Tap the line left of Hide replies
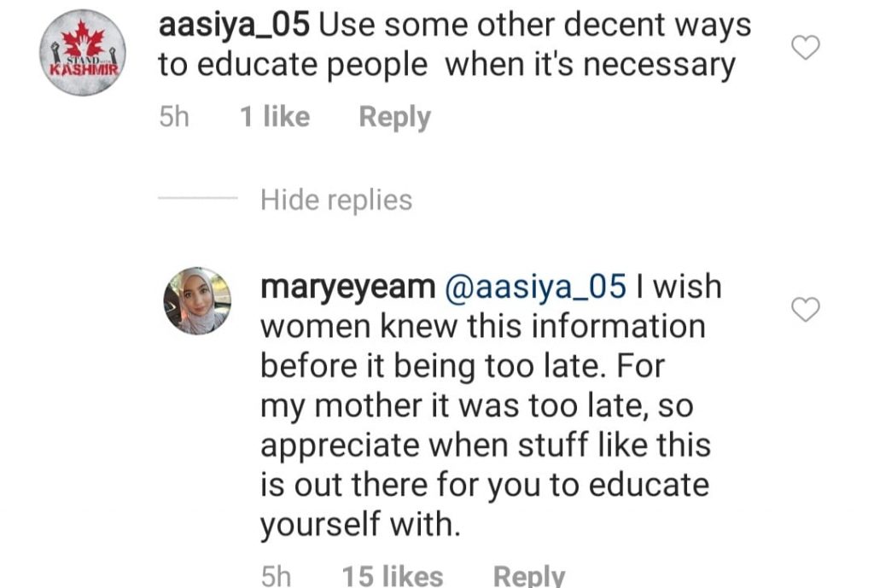The width and height of the screenshot is (874, 588). coord(198,198)
